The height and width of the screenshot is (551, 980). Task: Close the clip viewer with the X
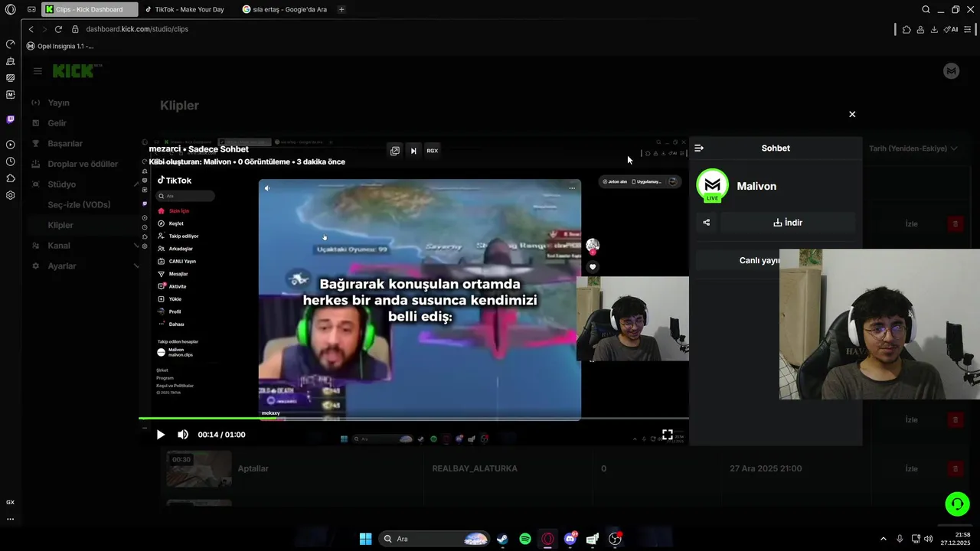click(852, 114)
